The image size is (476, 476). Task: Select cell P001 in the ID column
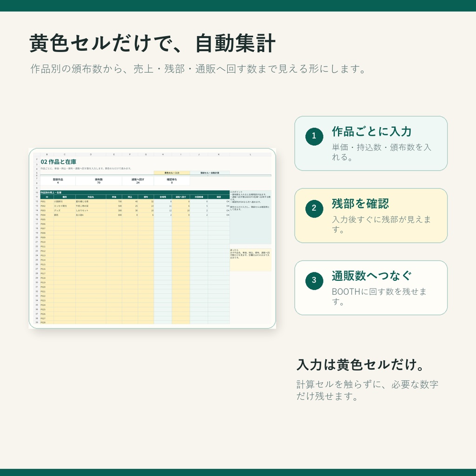[47, 201]
